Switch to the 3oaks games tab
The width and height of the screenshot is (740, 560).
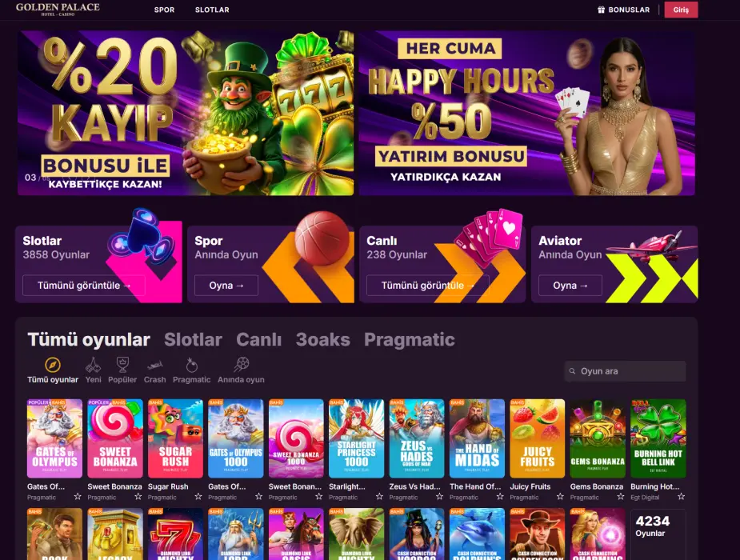[323, 340]
